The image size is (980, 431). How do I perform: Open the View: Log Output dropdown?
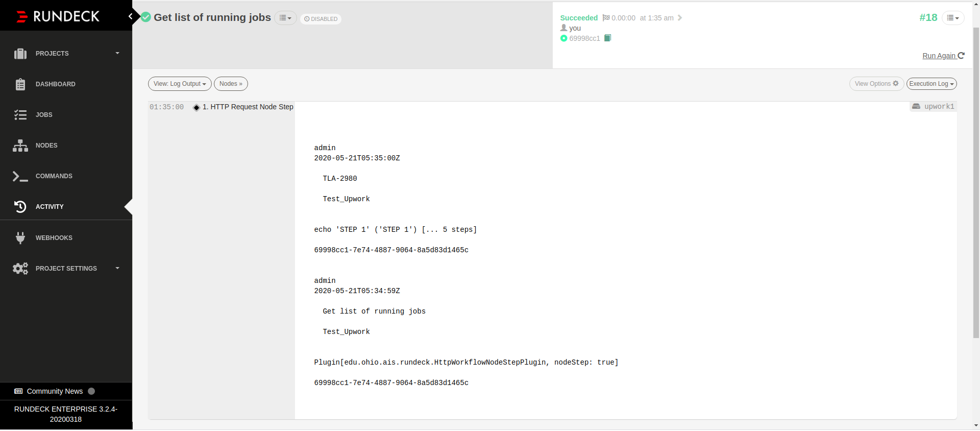(x=180, y=84)
